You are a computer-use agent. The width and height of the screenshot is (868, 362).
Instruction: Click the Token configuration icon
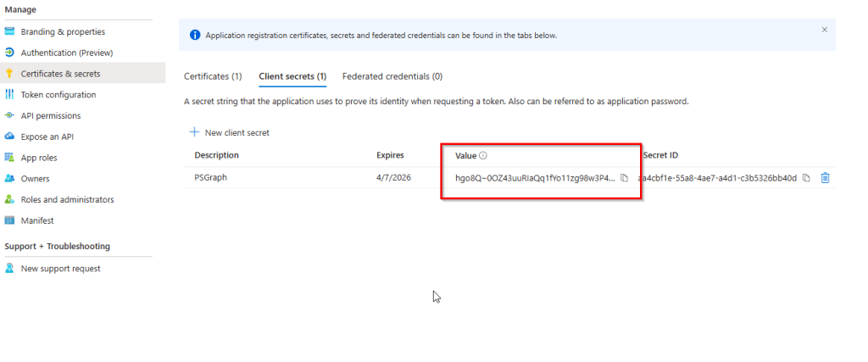(x=9, y=95)
